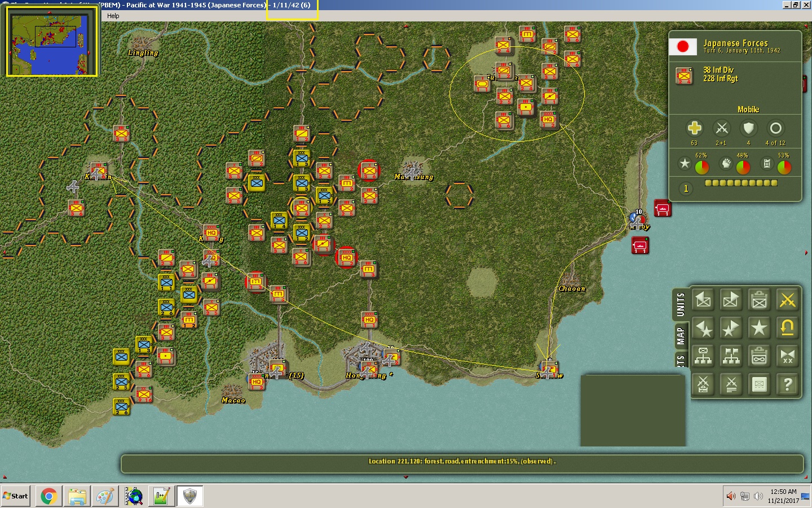Viewport: 812px width, 508px height.
Task: Open Google Chrome from the taskbar
Action: (48, 496)
